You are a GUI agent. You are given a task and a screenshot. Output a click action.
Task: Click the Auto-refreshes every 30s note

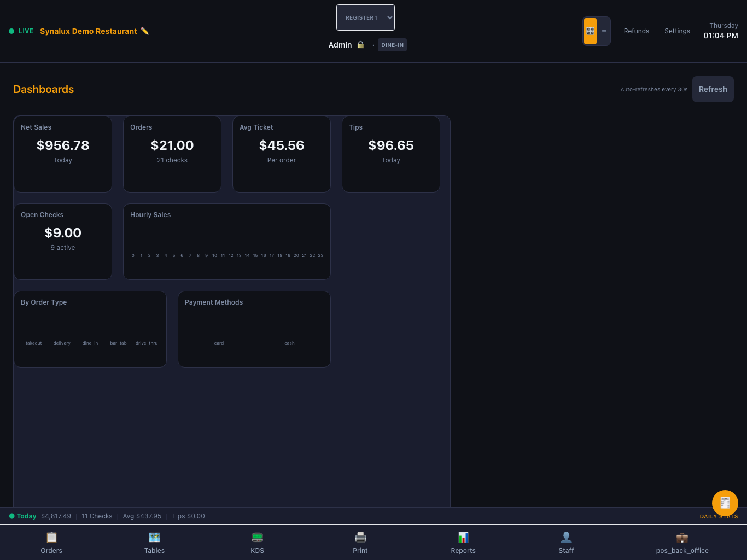tap(654, 89)
